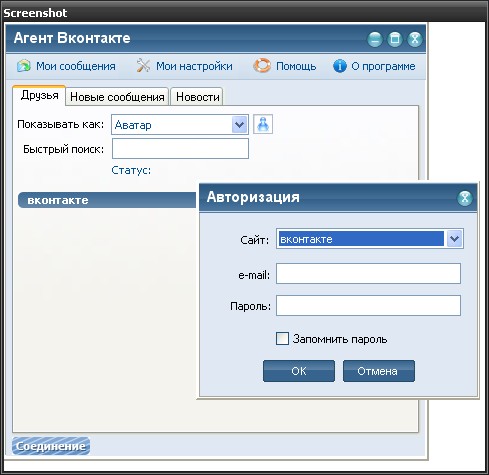Viewport: 489px width, 475px height.
Task: Open the Показывать как dropdown arrow
Action: 240,125
